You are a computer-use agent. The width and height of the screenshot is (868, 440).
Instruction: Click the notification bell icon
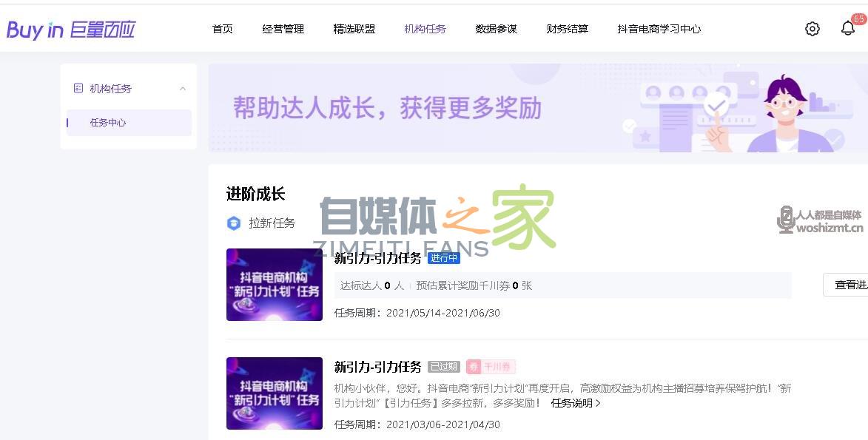tap(847, 28)
